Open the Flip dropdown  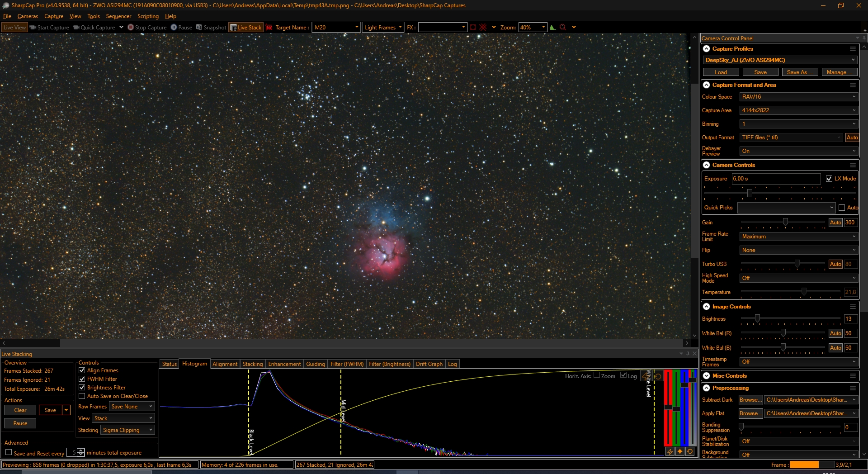pos(798,250)
